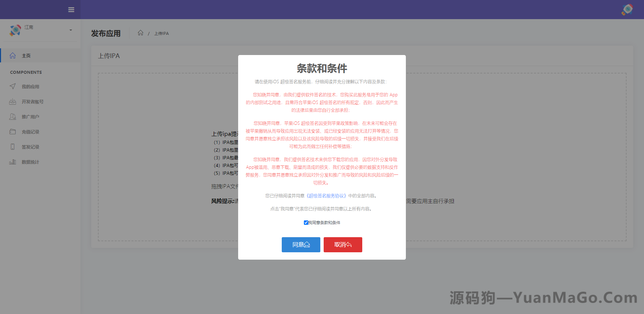Image resolution: width=644 pixels, height=314 pixels.
Task: Select 主页 in the sidebar menu
Action: point(26,55)
